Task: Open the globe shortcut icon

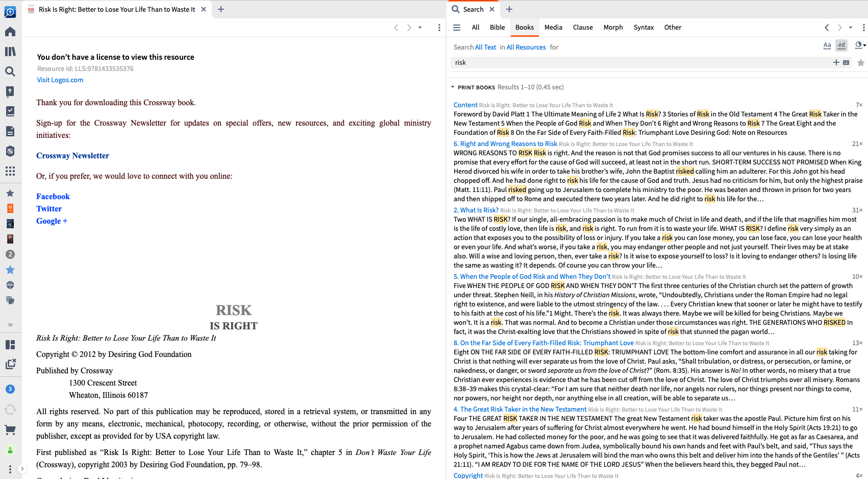Action: [10, 285]
